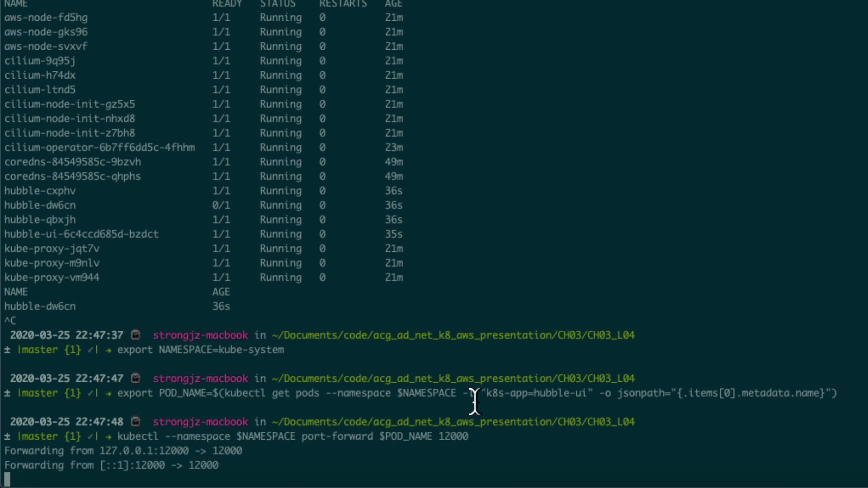
Task: Click the coredns-84549585c-qhphs pod name
Action: coord(72,176)
